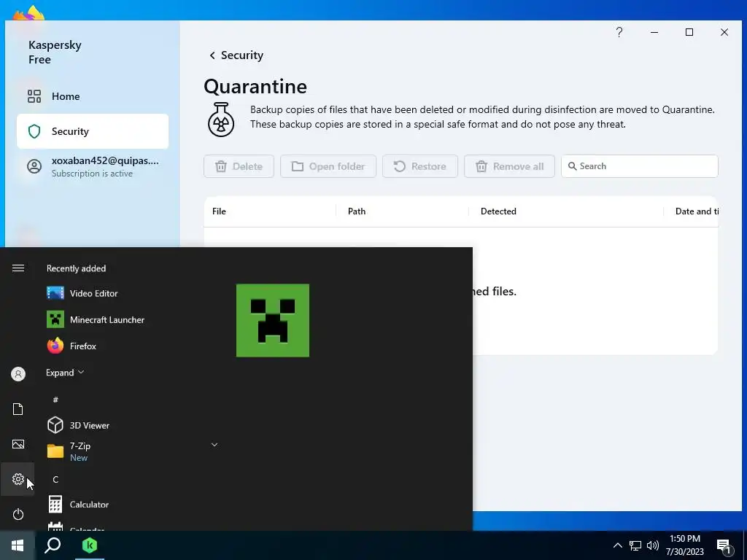747x560 pixels.
Task: Focus the Quarantine Search field
Action: tap(639, 166)
